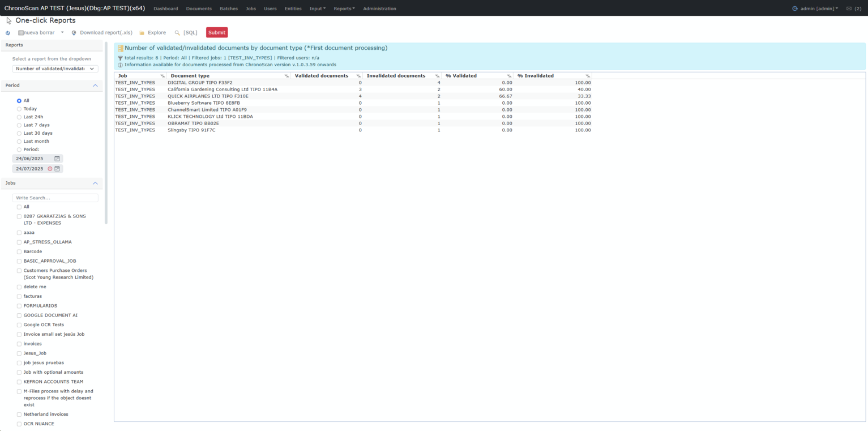Go to the Batches menu item

[229, 8]
